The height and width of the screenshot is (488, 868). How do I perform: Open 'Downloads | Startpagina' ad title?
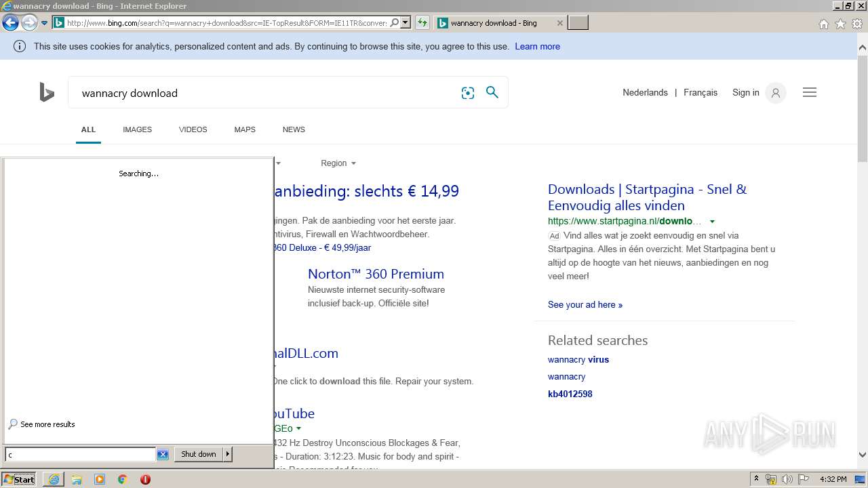[x=647, y=197]
